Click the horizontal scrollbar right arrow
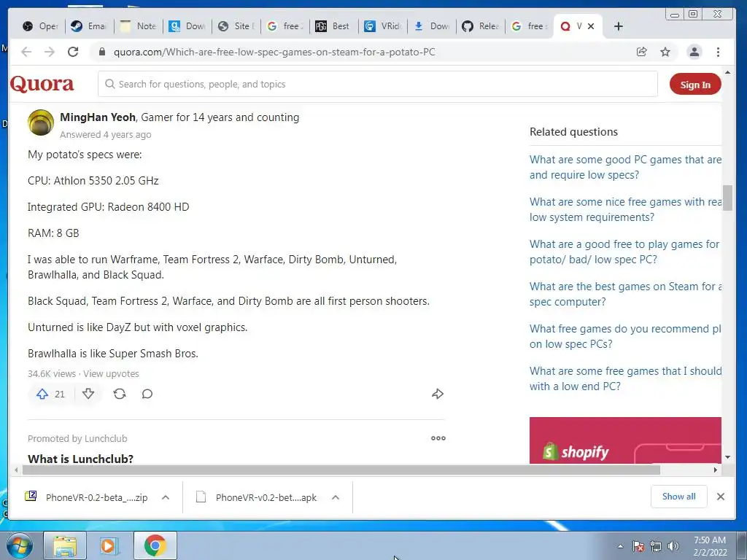This screenshot has height=560, width=747. point(715,470)
